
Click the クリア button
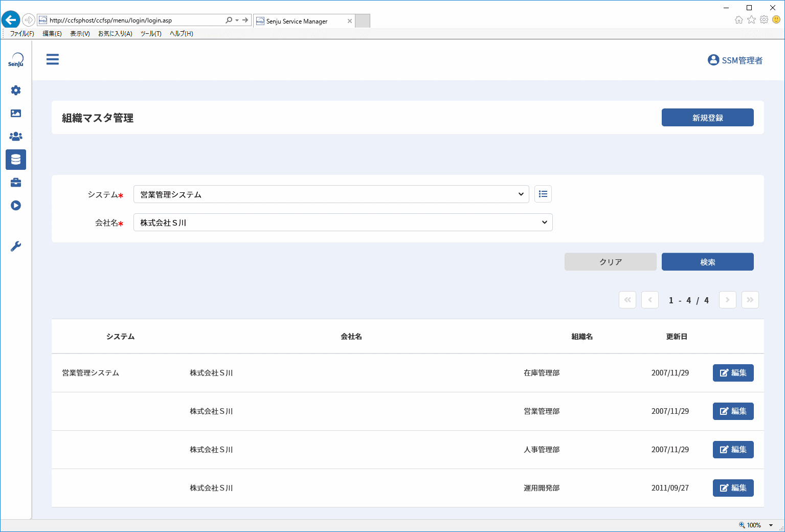coord(611,261)
